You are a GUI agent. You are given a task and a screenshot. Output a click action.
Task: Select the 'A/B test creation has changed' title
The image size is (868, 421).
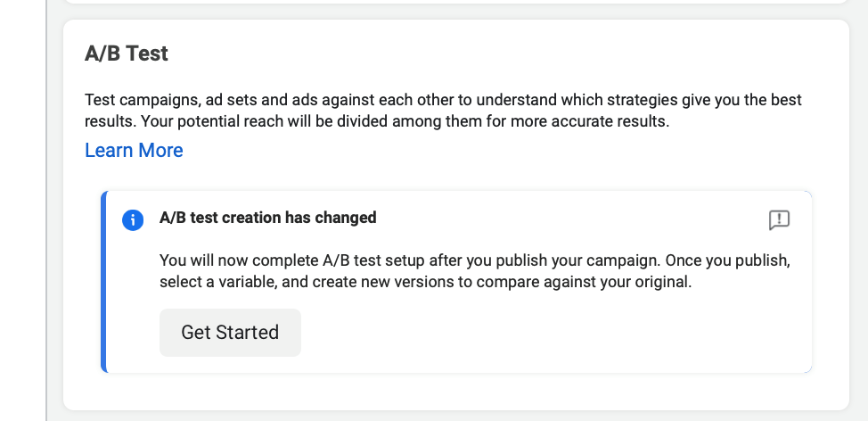click(267, 218)
